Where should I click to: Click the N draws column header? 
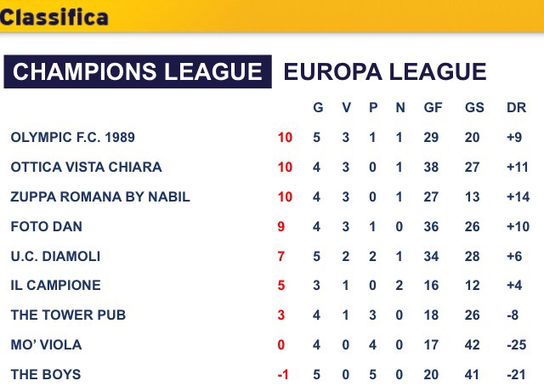tap(400, 108)
